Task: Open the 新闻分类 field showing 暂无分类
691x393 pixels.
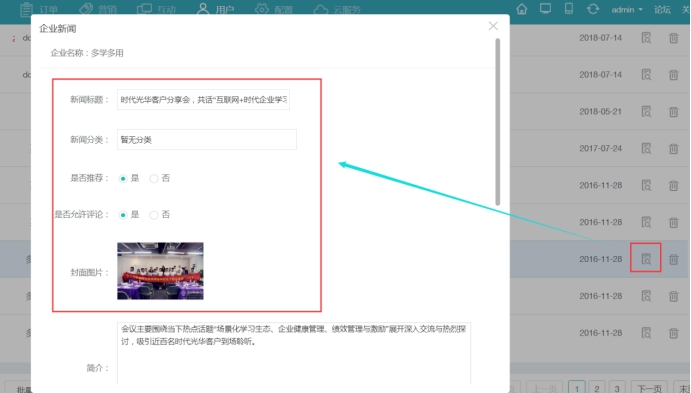Action: point(207,140)
